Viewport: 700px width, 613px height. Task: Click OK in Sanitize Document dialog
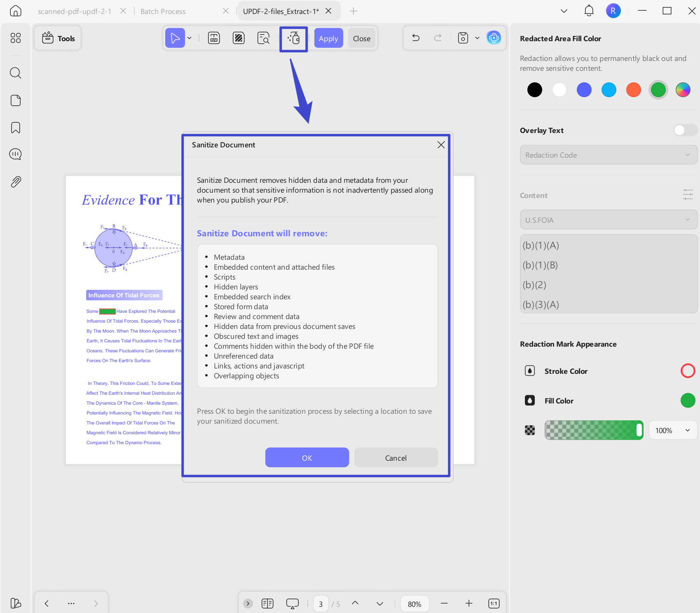(307, 457)
